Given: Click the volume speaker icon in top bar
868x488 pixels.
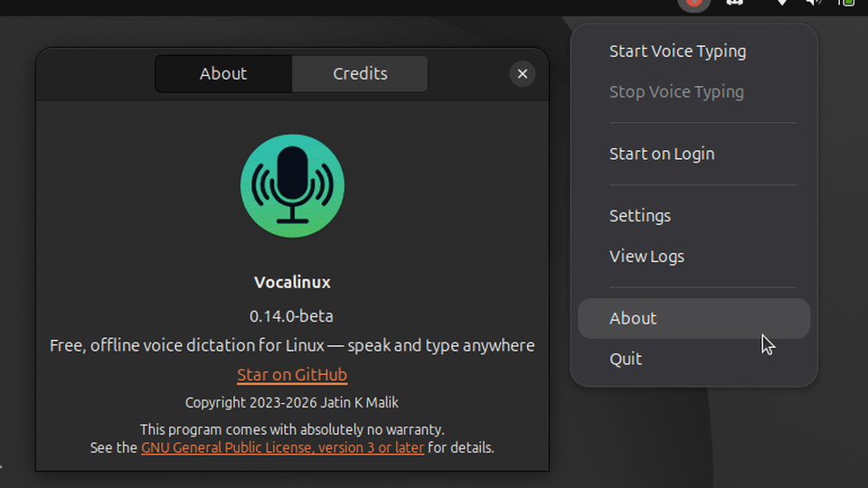Looking at the screenshot, I should 813,3.
